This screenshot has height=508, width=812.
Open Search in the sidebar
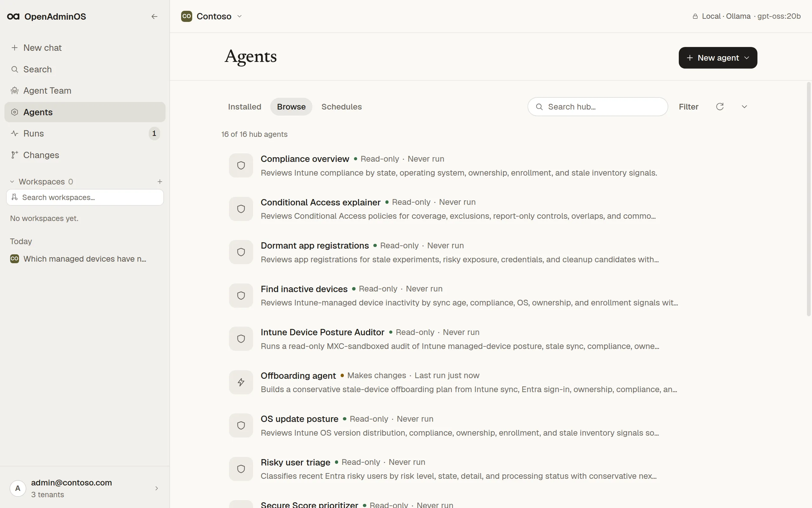tap(85, 69)
